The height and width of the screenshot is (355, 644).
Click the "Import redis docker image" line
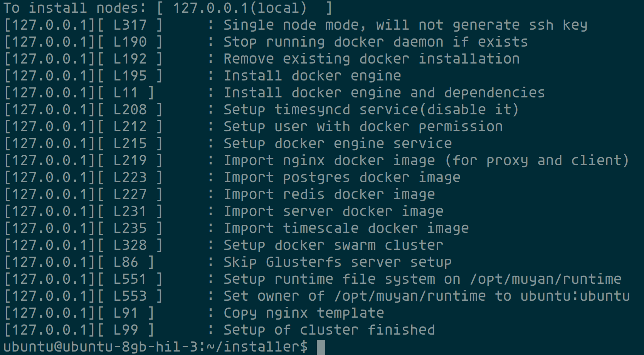329,194
